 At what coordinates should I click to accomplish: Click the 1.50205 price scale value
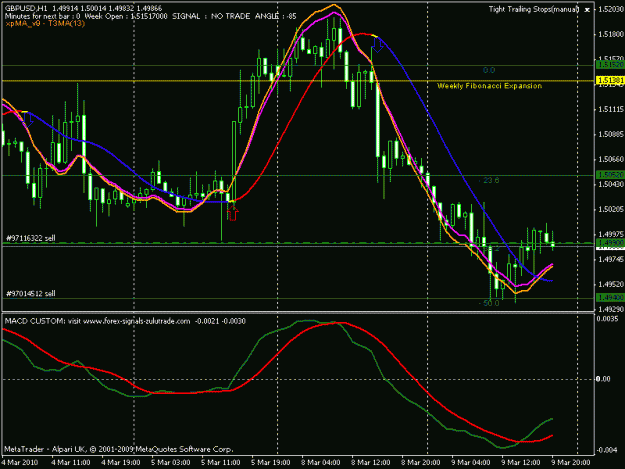611,210
